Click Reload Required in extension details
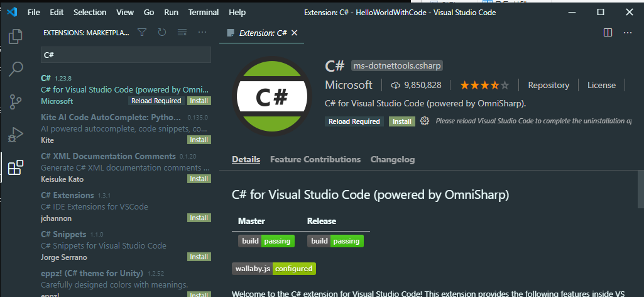Viewport: 644px width, 297px height. 354,121
